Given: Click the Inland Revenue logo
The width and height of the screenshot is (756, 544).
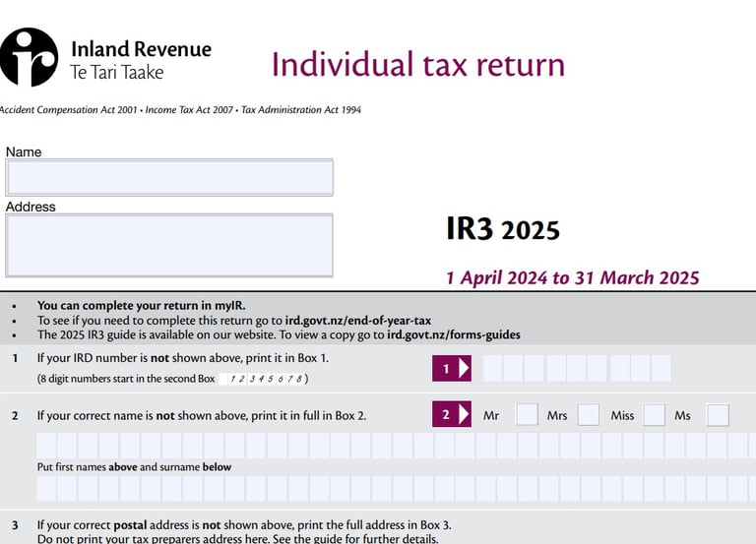Looking at the screenshot, I should (28, 57).
